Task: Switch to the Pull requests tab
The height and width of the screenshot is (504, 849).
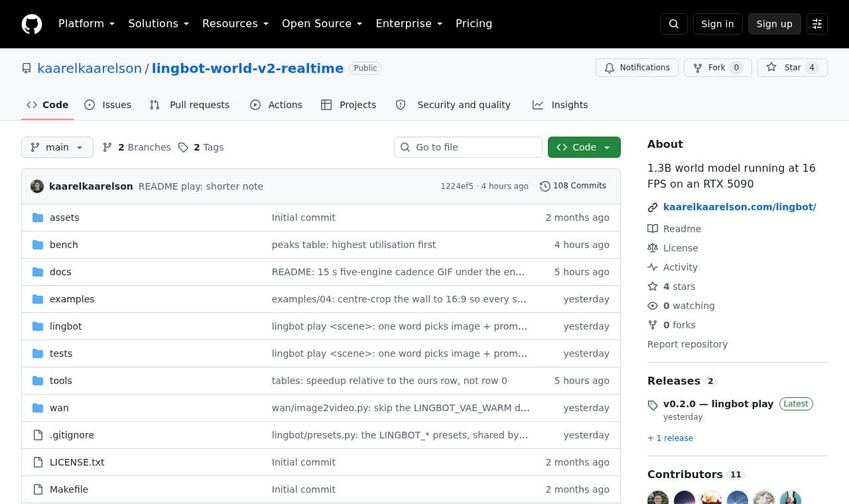Action: [190, 105]
